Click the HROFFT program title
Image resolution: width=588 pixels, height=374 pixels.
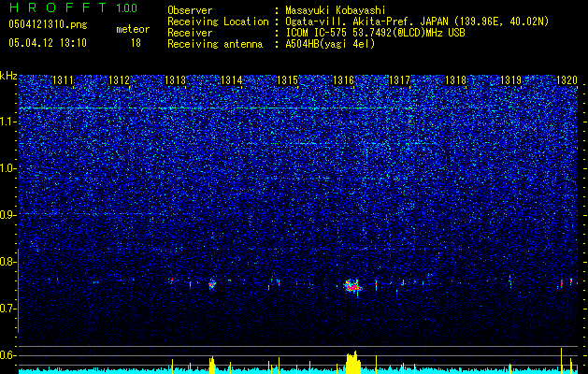tap(58, 7)
